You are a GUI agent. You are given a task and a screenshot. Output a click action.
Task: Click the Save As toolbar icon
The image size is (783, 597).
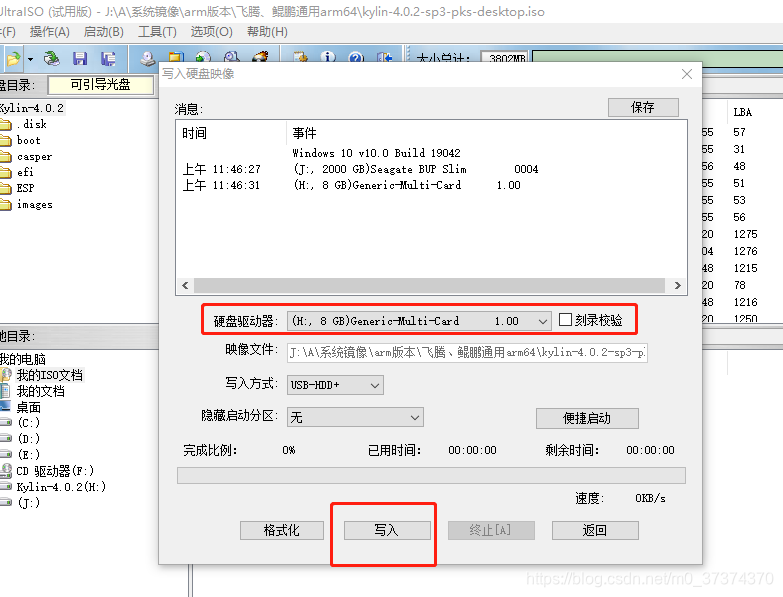[108, 58]
